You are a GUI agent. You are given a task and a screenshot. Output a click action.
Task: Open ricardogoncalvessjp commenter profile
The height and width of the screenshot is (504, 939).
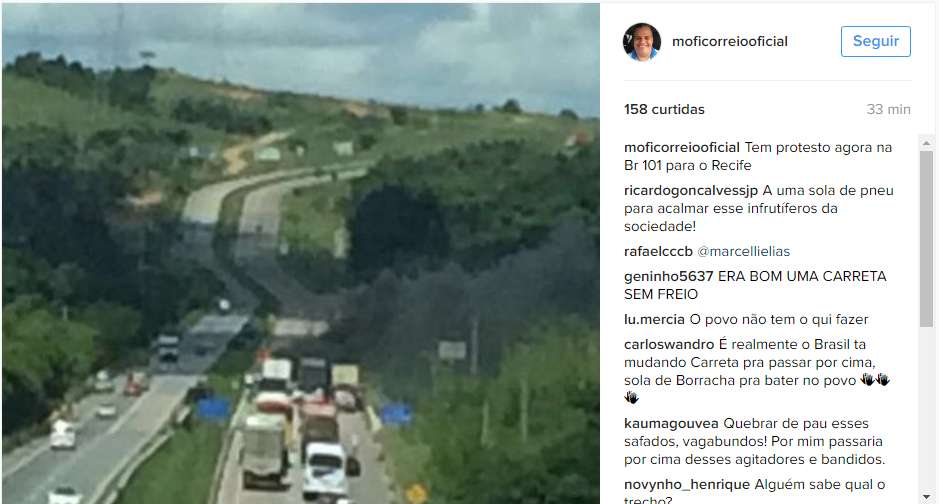(x=690, y=190)
